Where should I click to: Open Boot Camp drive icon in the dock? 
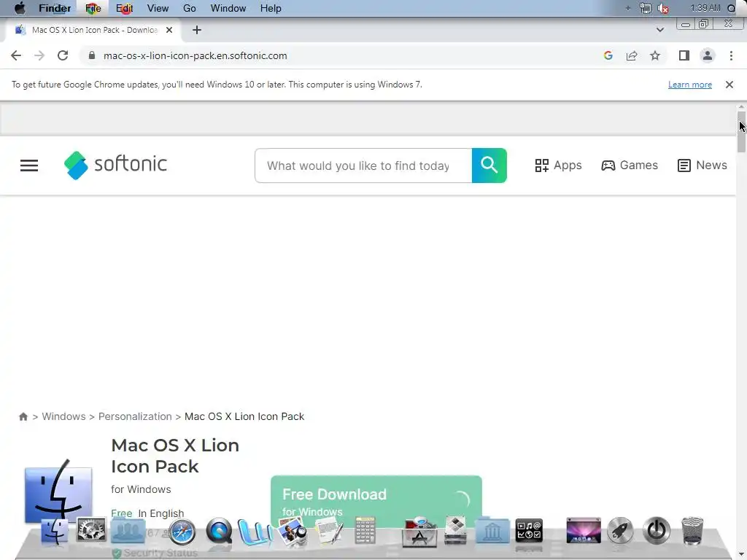tap(455, 531)
